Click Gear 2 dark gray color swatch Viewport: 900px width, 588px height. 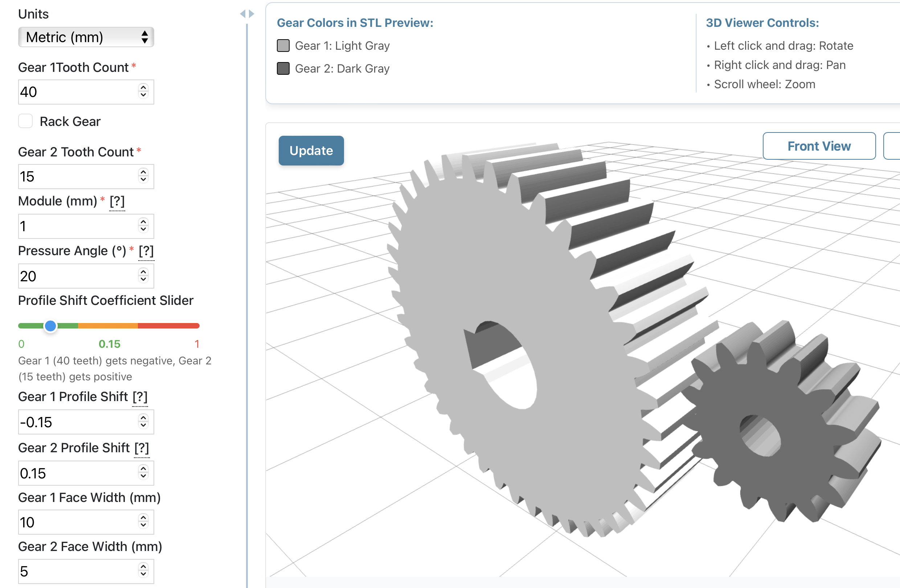coord(283,69)
